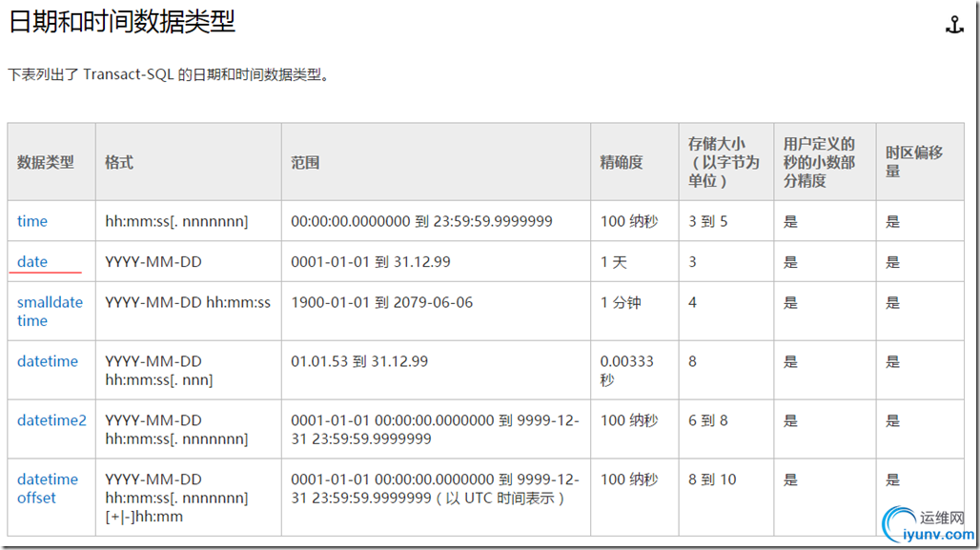Open the time data type link
Image resolution: width=980 pixels, height=550 pixels.
[32, 221]
